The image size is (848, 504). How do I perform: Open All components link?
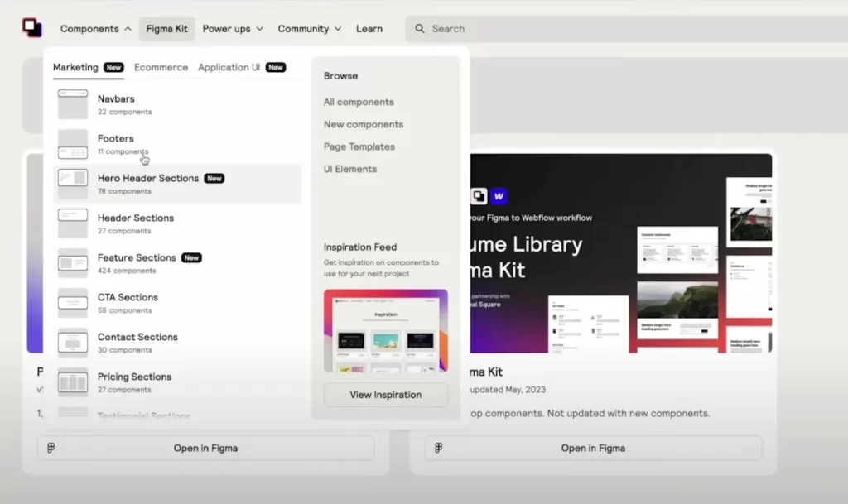point(359,102)
